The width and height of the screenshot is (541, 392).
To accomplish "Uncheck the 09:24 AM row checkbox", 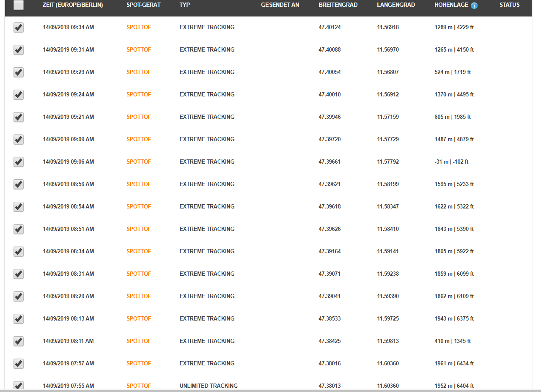I will pos(19,95).
